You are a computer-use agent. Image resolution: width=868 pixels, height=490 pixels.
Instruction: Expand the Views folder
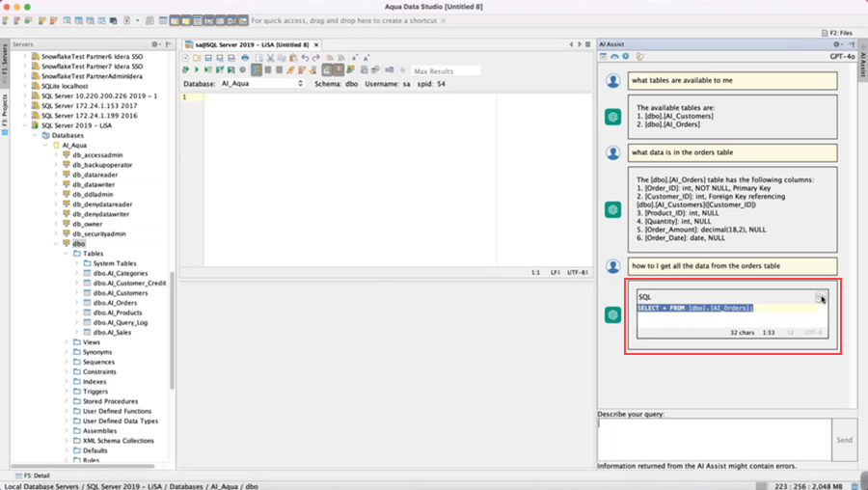(x=66, y=342)
